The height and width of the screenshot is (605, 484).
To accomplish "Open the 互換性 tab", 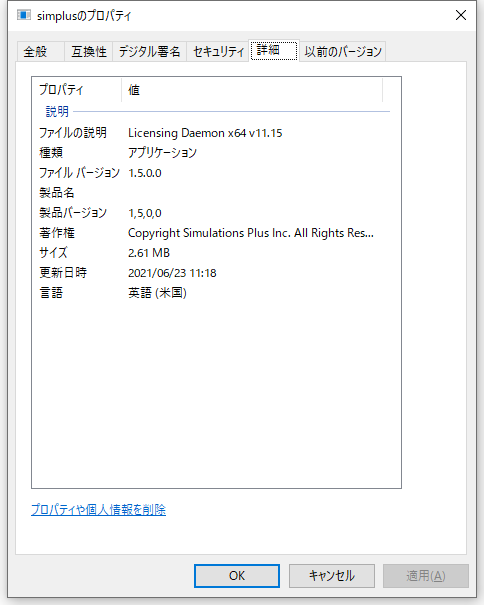I will click(x=89, y=51).
